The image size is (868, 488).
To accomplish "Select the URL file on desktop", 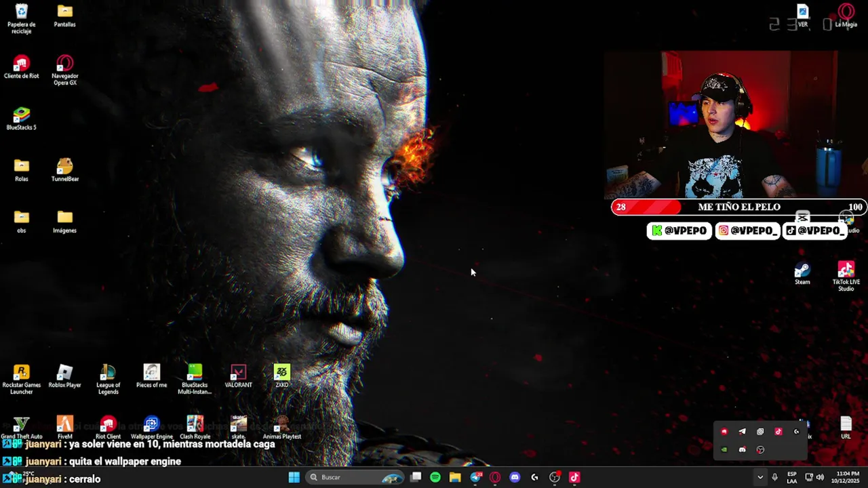I will pos(846,428).
